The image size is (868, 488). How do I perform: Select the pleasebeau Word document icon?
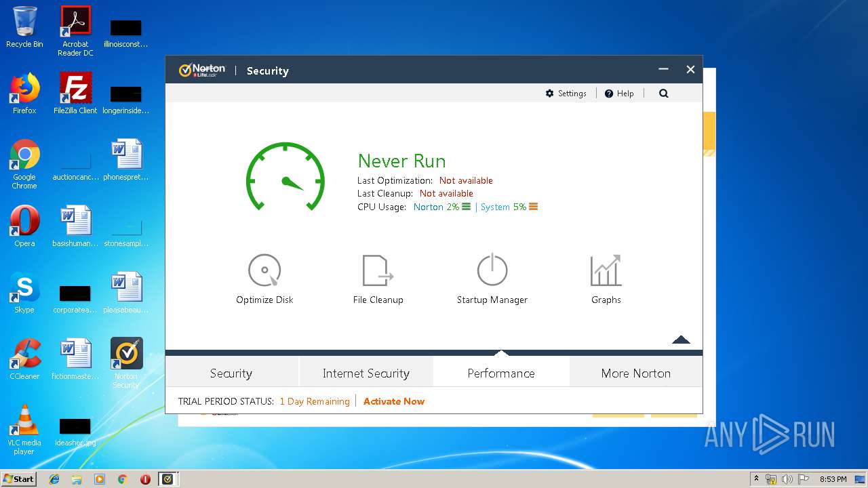[x=126, y=293]
